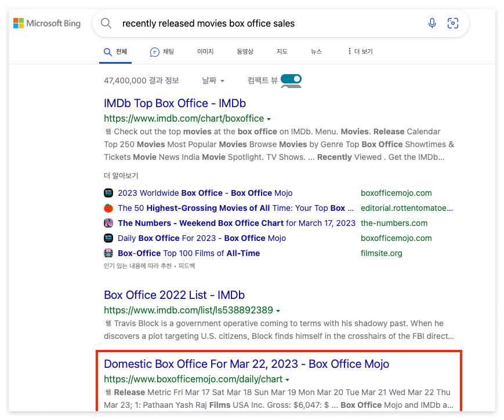Image resolution: width=504 pixels, height=420 pixels.
Task: Expand arrow next to imdb.com/chart/boxoffice URL
Action: (x=269, y=119)
